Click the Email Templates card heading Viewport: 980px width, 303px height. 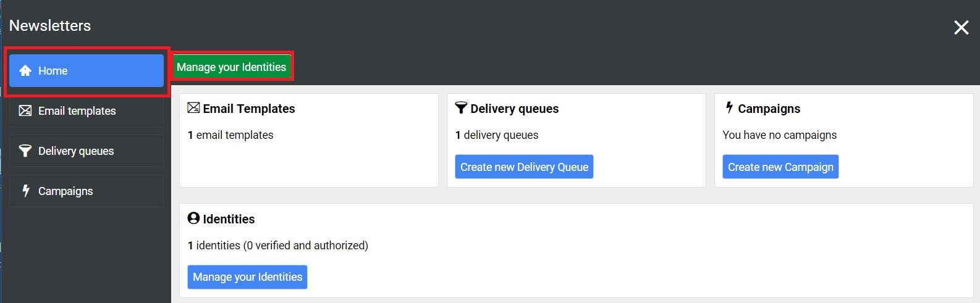(x=249, y=109)
